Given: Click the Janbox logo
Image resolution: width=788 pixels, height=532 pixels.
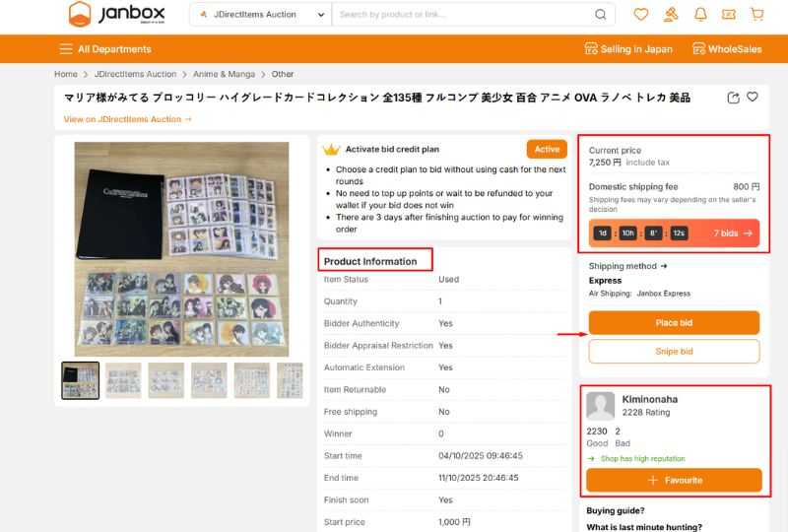Looking at the screenshot, I should [118, 15].
